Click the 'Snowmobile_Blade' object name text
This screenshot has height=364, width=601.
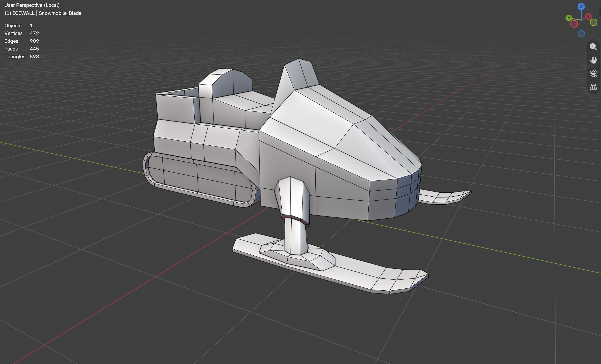tap(60, 13)
